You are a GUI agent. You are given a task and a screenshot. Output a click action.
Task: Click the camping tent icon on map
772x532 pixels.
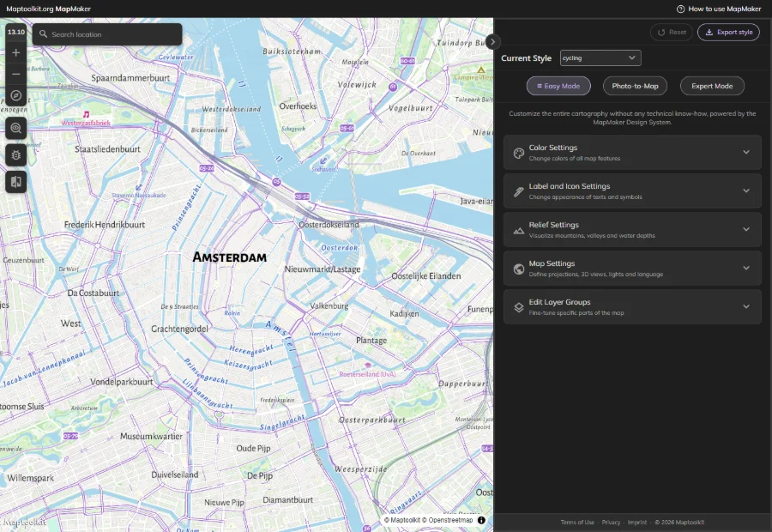(480, 70)
